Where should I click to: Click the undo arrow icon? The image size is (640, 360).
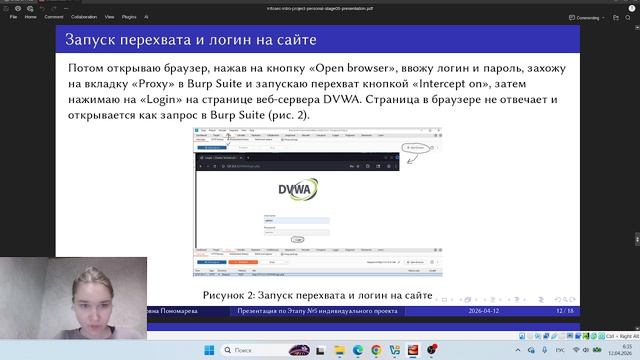coord(42,8)
